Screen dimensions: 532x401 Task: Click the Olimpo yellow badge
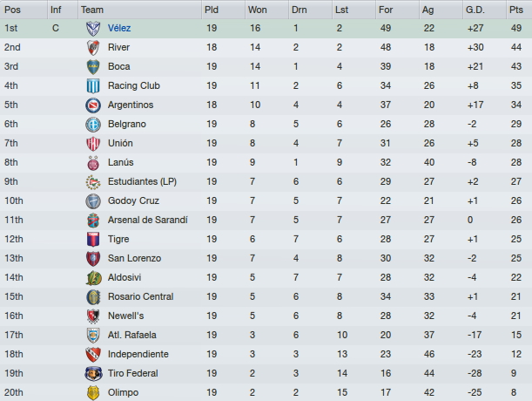[x=93, y=393]
